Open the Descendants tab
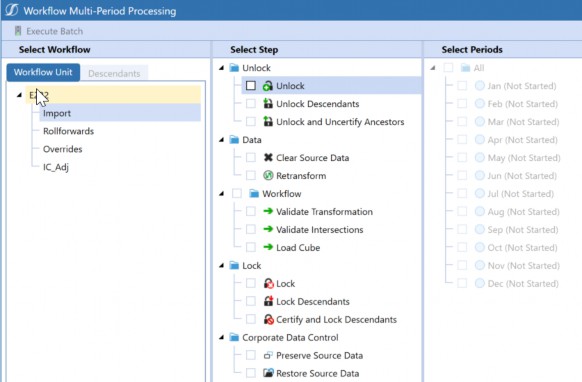Viewport: 582px width, 382px height. click(x=114, y=73)
